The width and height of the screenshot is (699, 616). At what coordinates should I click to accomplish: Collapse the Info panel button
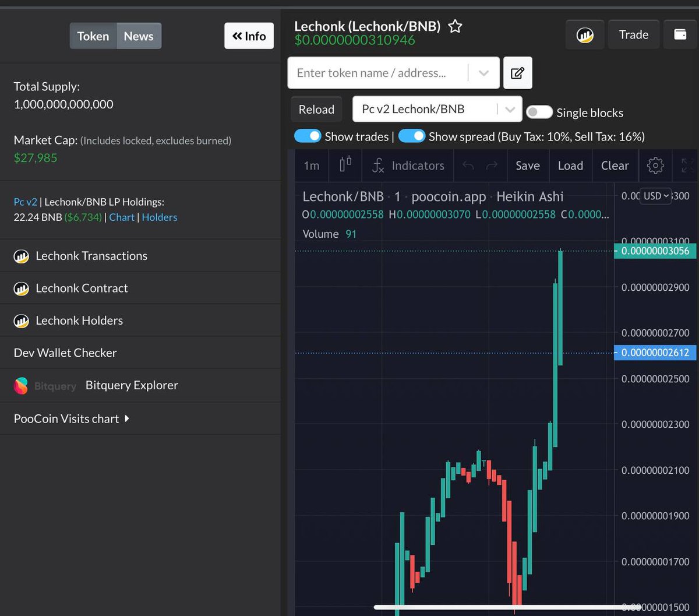click(249, 36)
